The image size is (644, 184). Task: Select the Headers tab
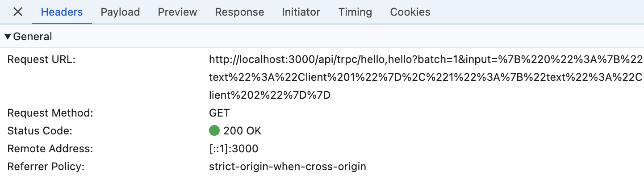point(62,12)
